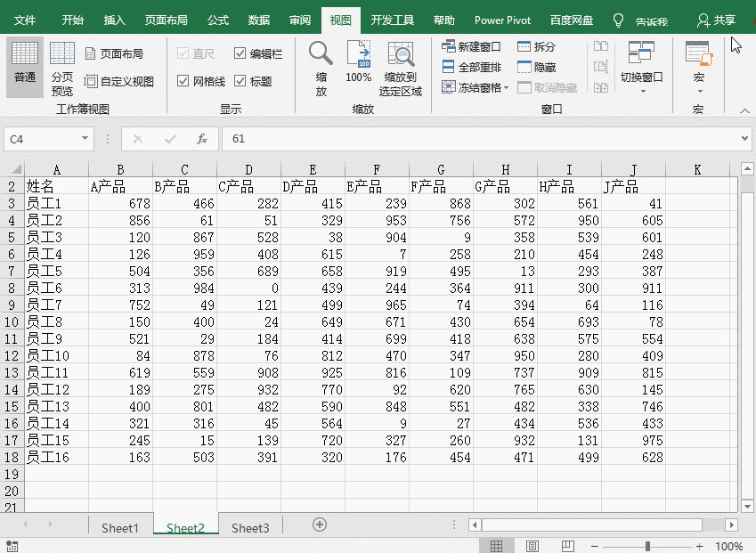Open Macros (宏) button
Viewport: 756px width, 553px height.
[699, 67]
